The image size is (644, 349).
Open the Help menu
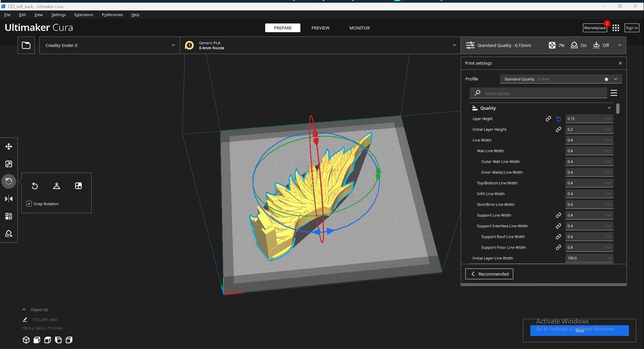pyautogui.click(x=135, y=15)
